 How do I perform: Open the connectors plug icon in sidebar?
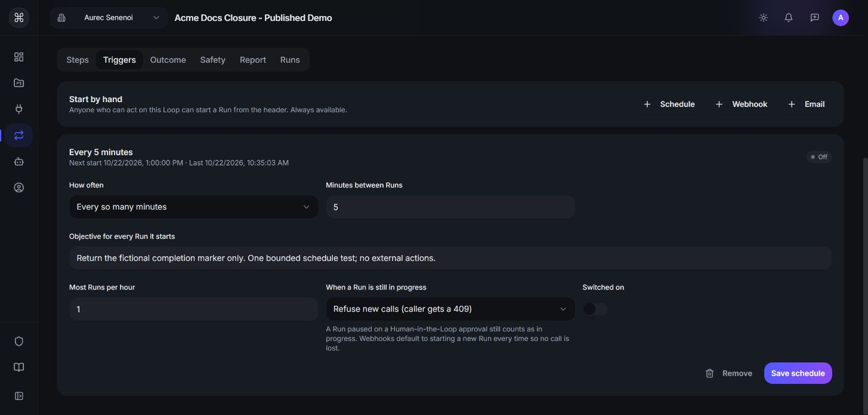pos(18,109)
